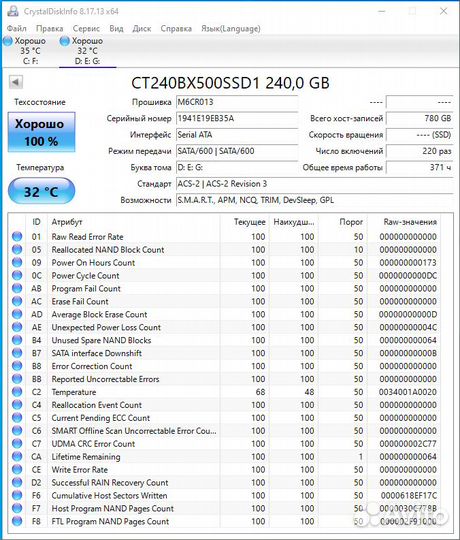Open the Язык(Language) menu
460x540 pixels.
pyautogui.click(x=231, y=29)
